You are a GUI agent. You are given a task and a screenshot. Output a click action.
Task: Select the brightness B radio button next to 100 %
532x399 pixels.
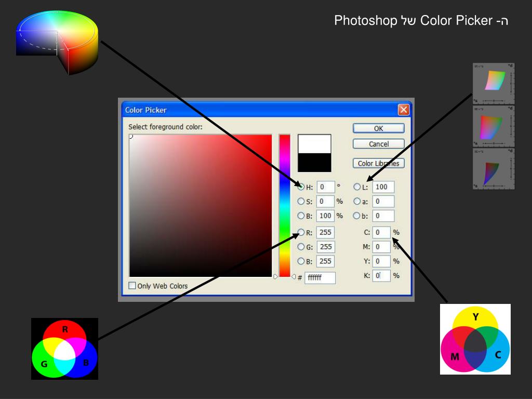[x=301, y=216]
